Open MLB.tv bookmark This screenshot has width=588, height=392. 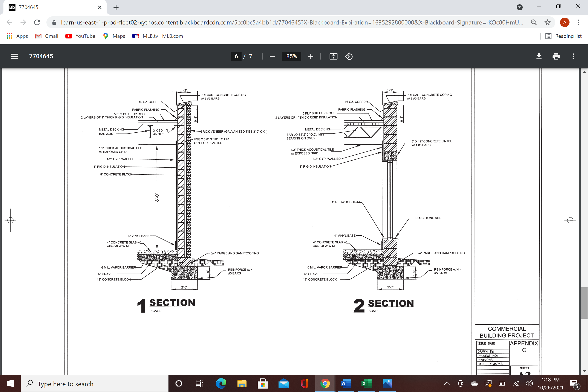tap(158, 36)
